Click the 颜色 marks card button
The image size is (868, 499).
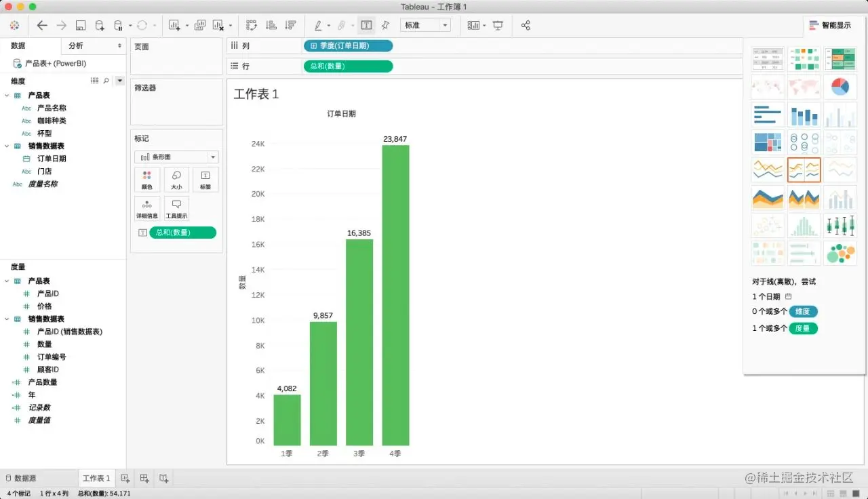[x=147, y=180]
